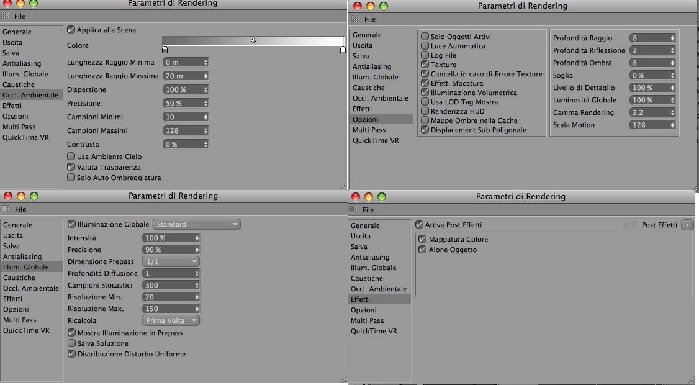Click the grip icon beside File in the Illum. Globale window
This screenshot has width=699, height=385.
(x=5, y=209)
